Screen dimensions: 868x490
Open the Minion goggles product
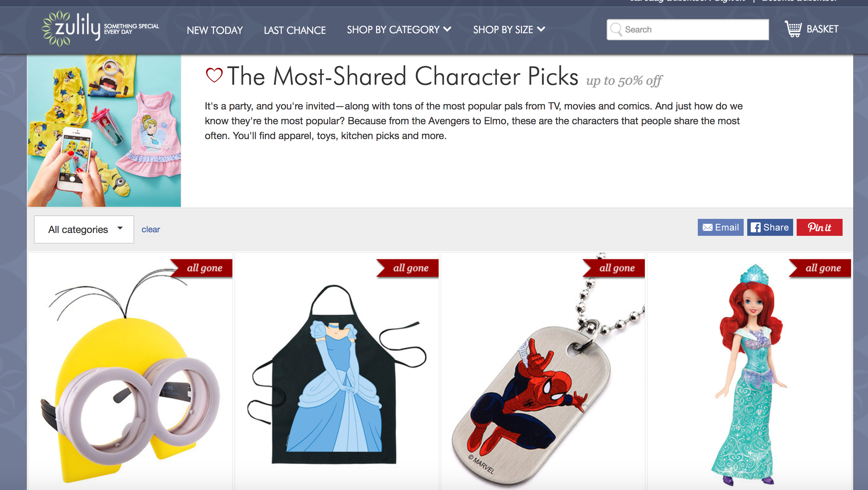(131, 371)
